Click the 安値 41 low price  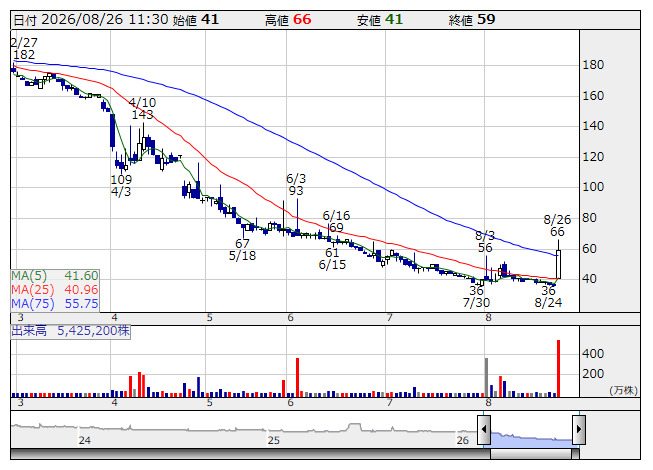380,20
